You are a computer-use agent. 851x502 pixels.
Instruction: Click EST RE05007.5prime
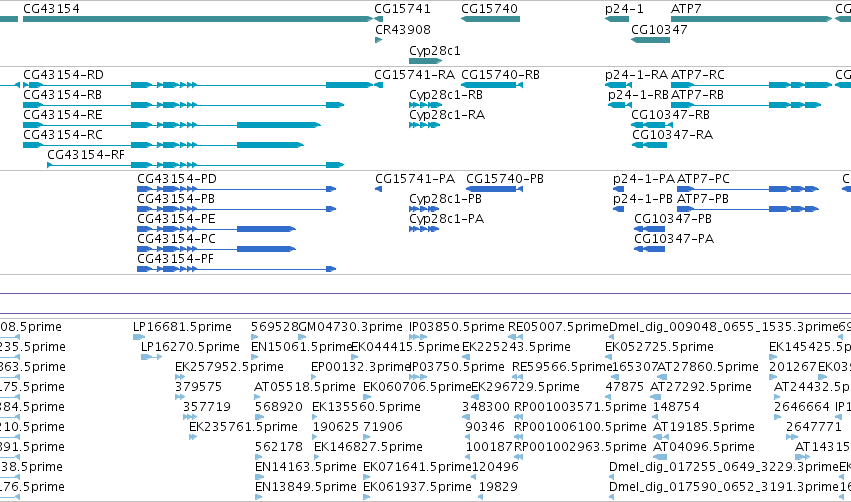coord(558,327)
